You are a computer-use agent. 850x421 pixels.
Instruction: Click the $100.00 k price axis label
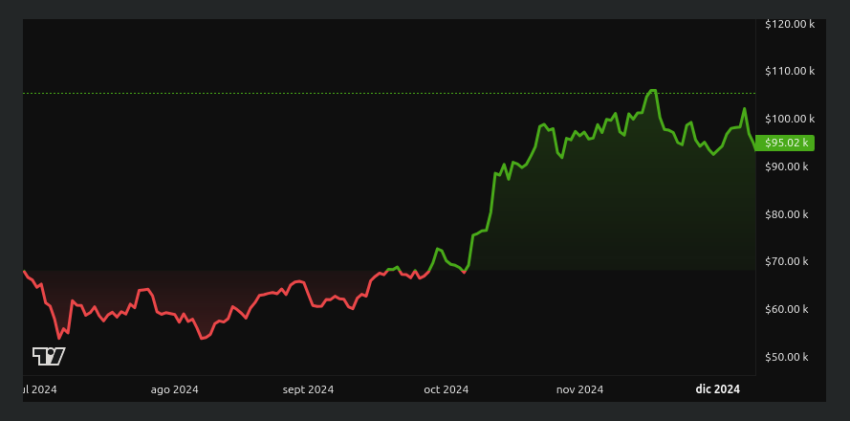pos(789,119)
